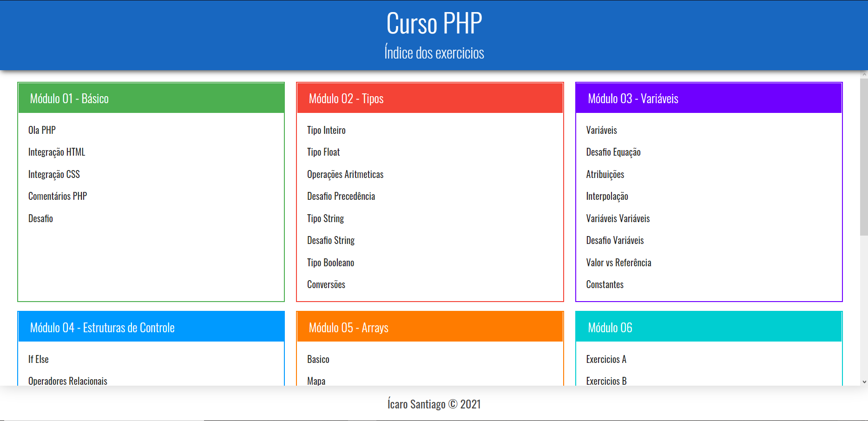Click the Índice dos exercicios subtitle
The image size is (868, 421).
[x=434, y=53]
